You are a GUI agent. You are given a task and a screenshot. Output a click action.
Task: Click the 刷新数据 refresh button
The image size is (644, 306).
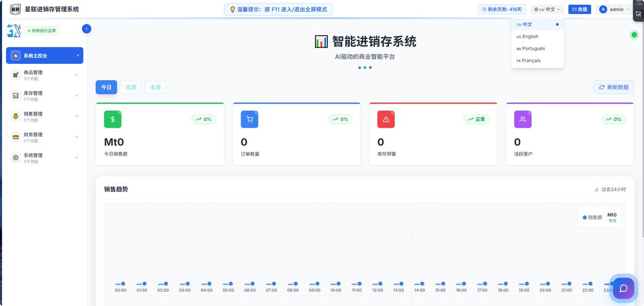point(614,87)
